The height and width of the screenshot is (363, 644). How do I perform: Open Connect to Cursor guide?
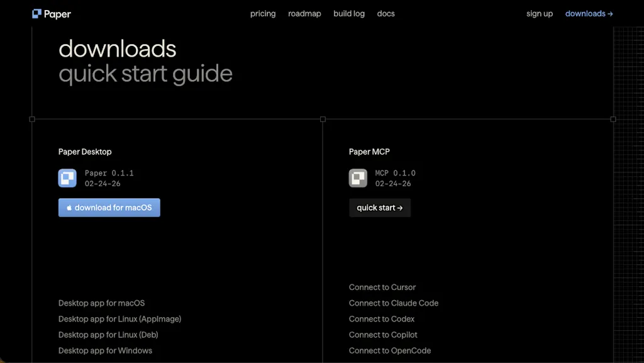(x=382, y=288)
